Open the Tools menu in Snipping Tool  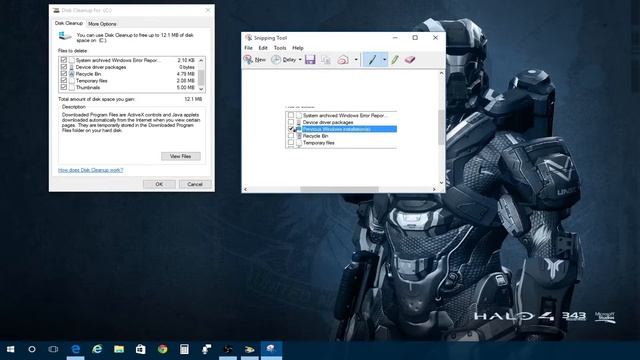click(280, 48)
